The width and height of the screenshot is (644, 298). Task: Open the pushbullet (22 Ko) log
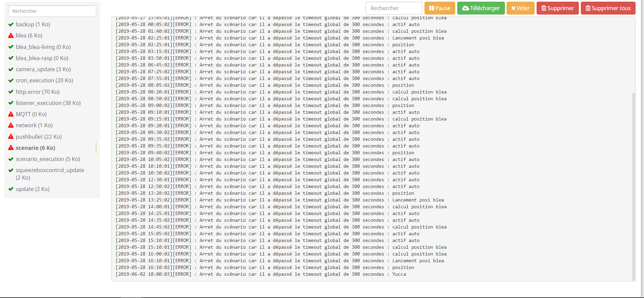click(x=39, y=137)
